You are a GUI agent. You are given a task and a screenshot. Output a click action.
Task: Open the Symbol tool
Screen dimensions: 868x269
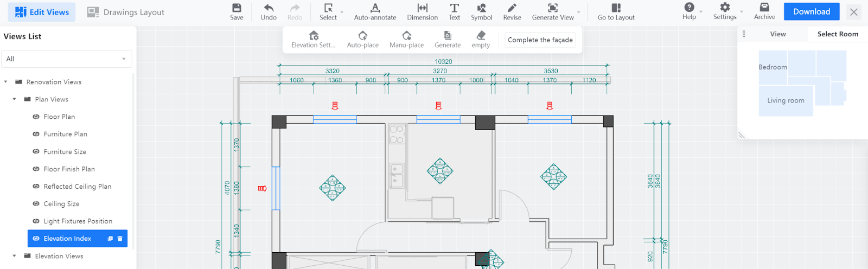[481, 11]
